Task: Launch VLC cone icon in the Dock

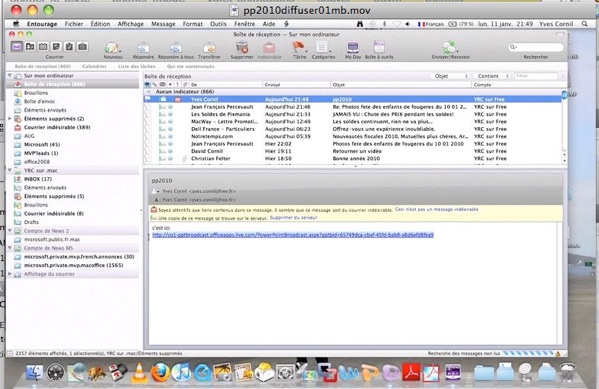Action: (139, 373)
